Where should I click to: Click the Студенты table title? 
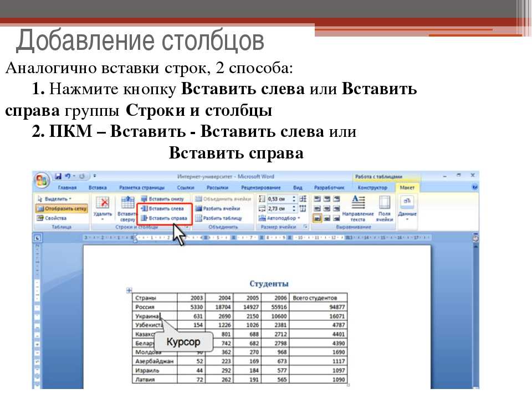point(269,283)
